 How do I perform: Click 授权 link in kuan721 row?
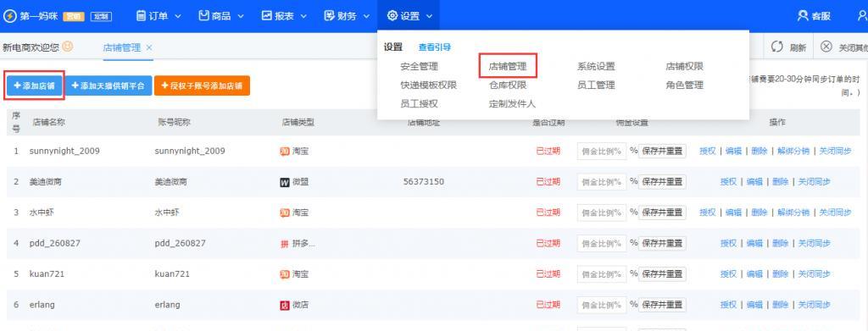tap(728, 274)
